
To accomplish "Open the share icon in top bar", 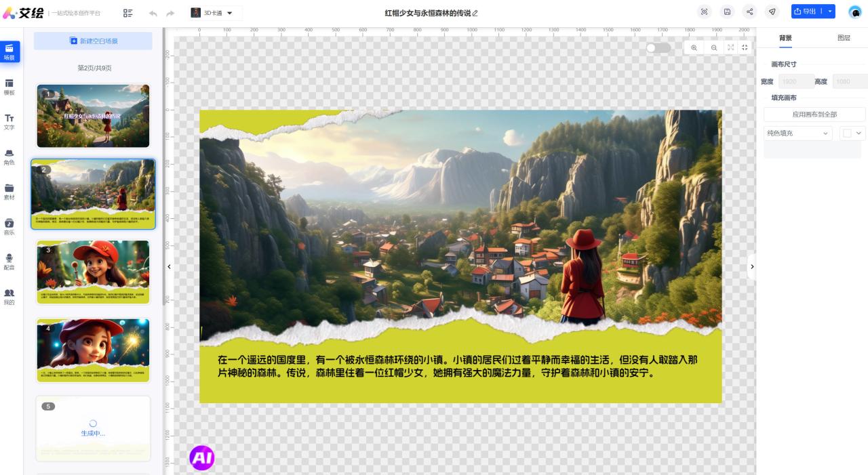I will (x=749, y=12).
